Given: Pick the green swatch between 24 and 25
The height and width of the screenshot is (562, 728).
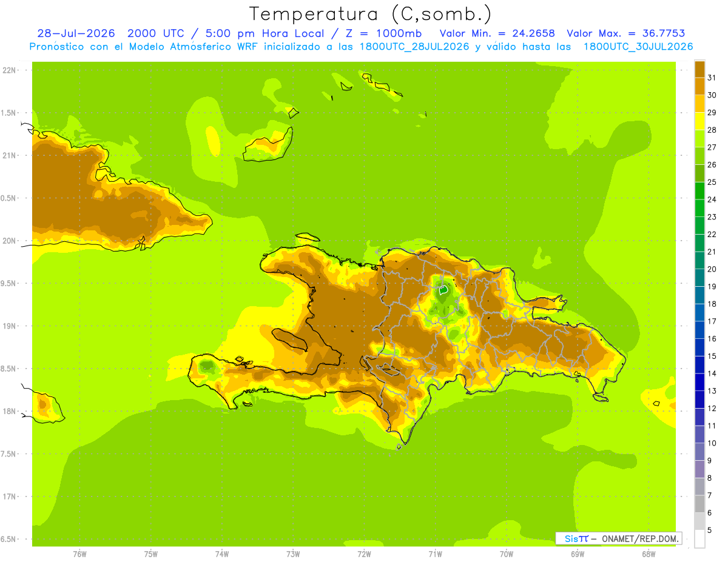Looking at the screenshot, I should click(x=699, y=190).
